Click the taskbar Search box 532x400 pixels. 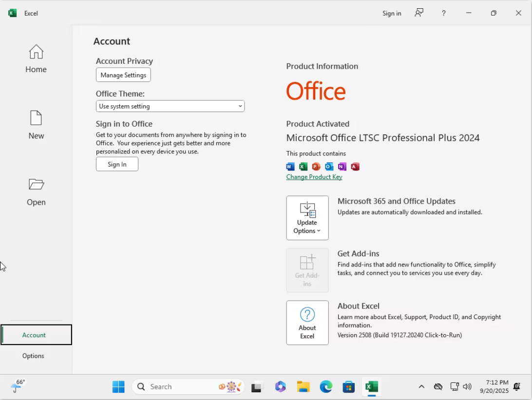coord(189,387)
